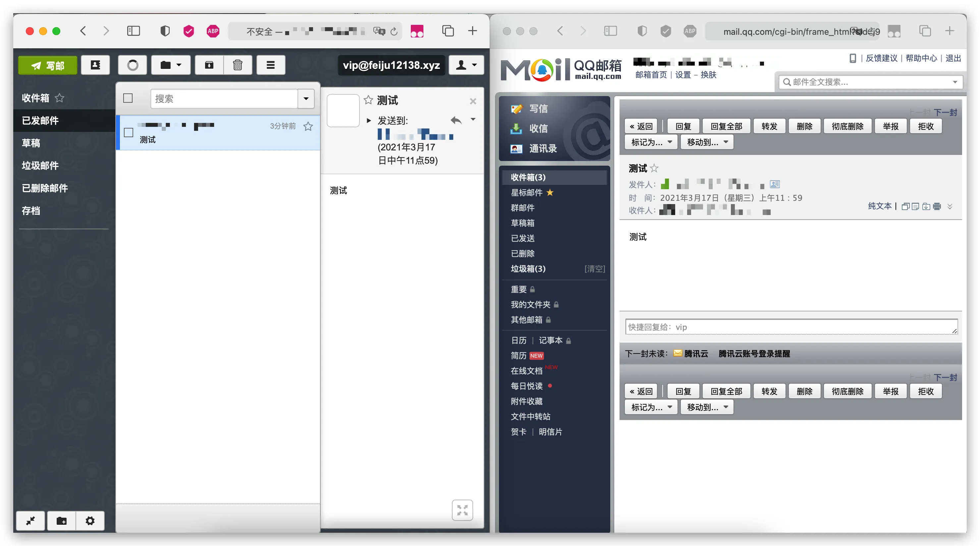Open the folder move dropdown in toolbar
Viewport: 980px width, 546px height.
[170, 65]
